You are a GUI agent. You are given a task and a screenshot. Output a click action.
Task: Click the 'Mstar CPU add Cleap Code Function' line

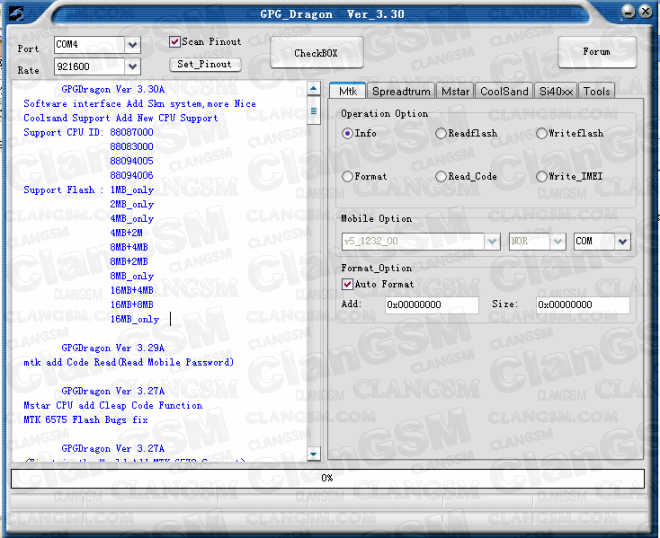pos(113,405)
